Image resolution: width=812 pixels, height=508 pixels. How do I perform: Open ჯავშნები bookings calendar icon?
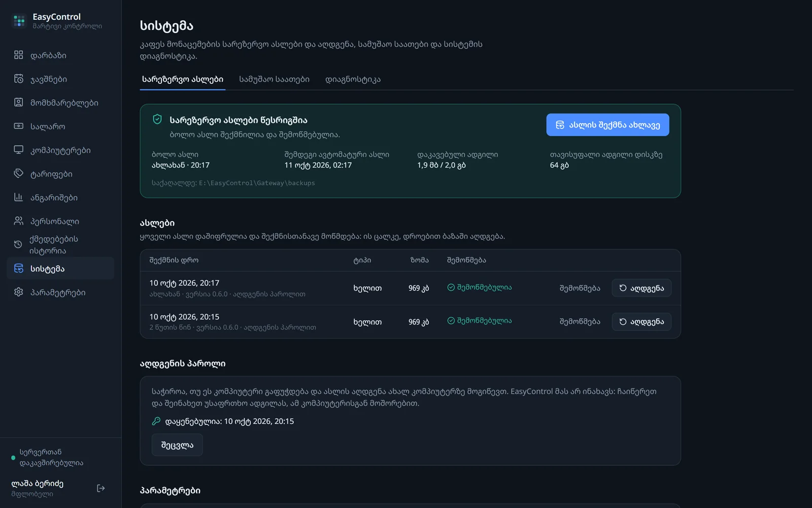tap(19, 79)
